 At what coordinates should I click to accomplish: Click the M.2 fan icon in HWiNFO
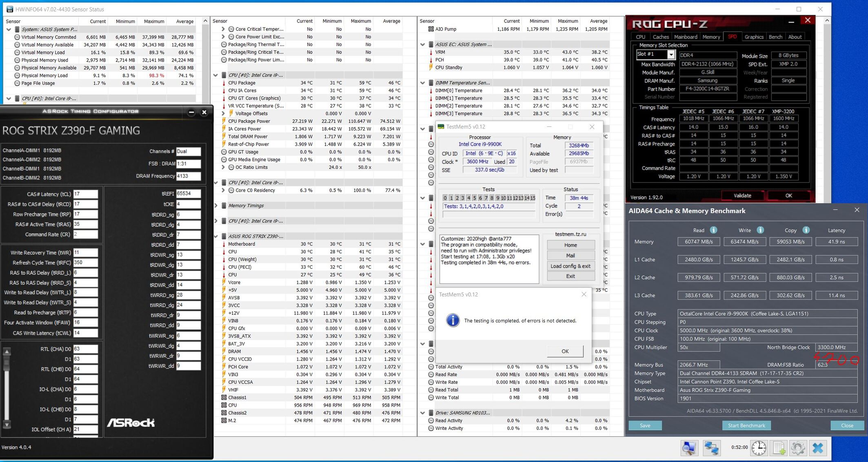[224, 420]
